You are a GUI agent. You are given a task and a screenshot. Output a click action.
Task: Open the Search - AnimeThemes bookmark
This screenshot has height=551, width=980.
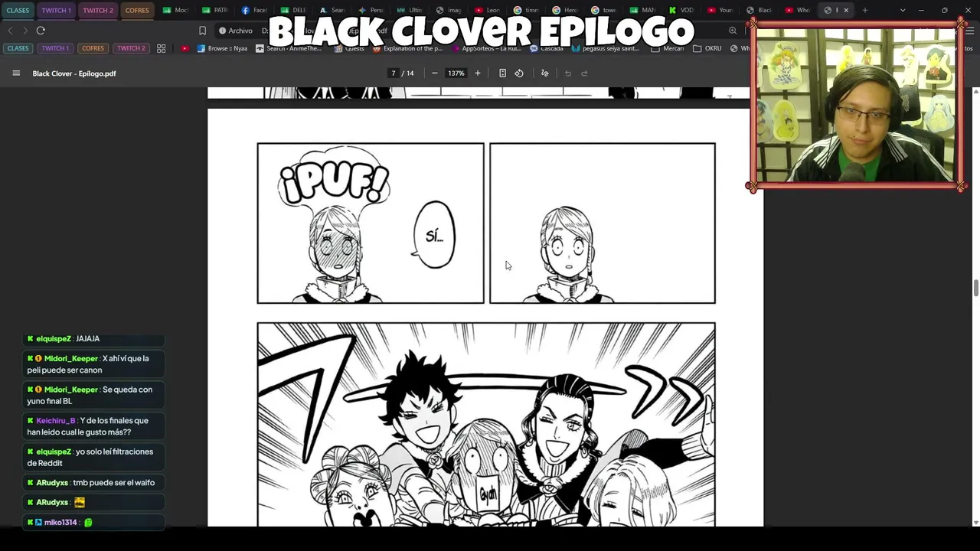click(x=289, y=48)
